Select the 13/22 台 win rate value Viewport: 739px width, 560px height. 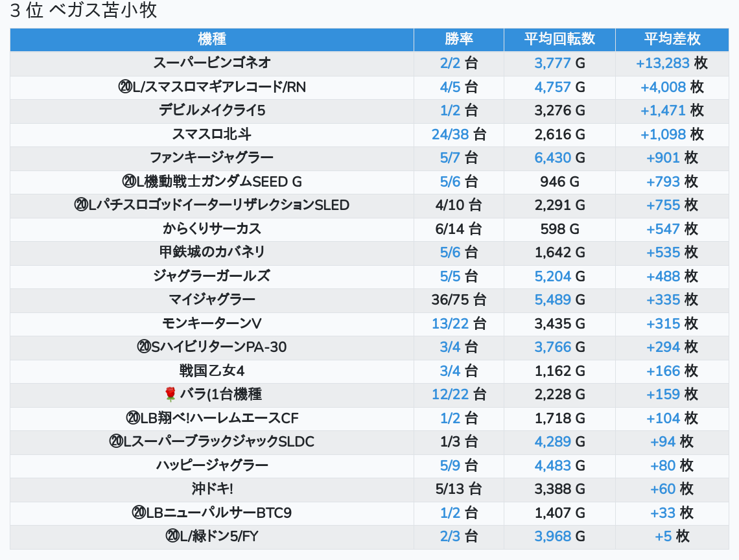(458, 323)
